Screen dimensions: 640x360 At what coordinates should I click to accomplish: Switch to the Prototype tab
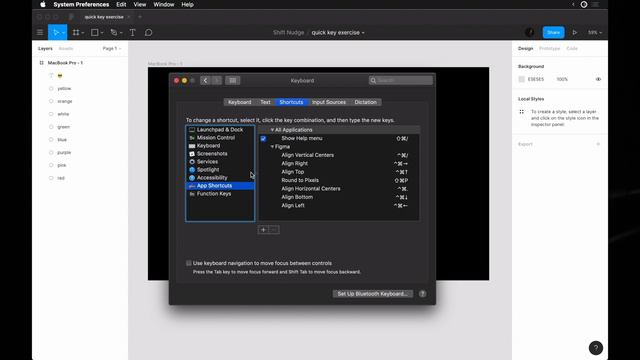pos(549,49)
